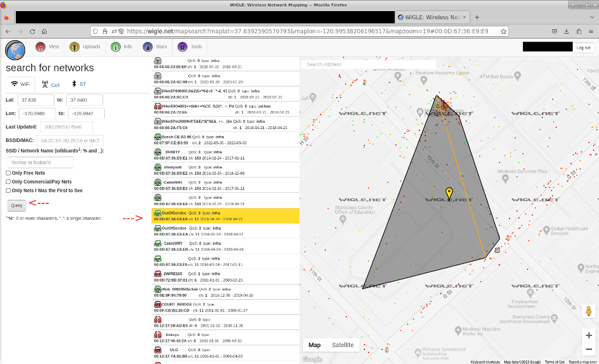Screen dimensions: 599x364
Task: Click the Log out button
Action: [583, 47]
